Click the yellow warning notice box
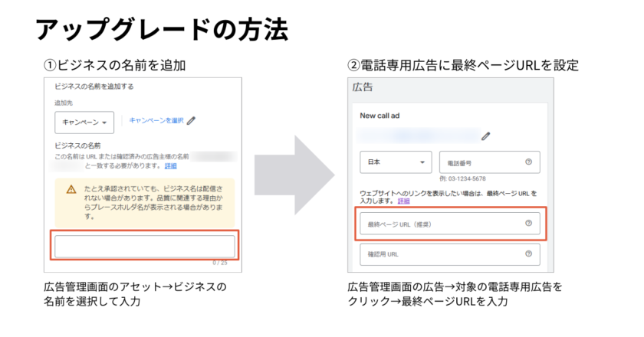The width and height of the screenshot is (644, 337). point(144,201)
